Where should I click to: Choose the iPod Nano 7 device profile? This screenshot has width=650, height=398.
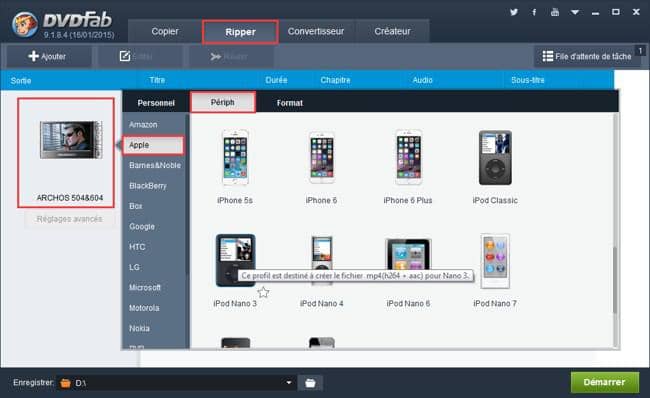click(x=495, y=270)
